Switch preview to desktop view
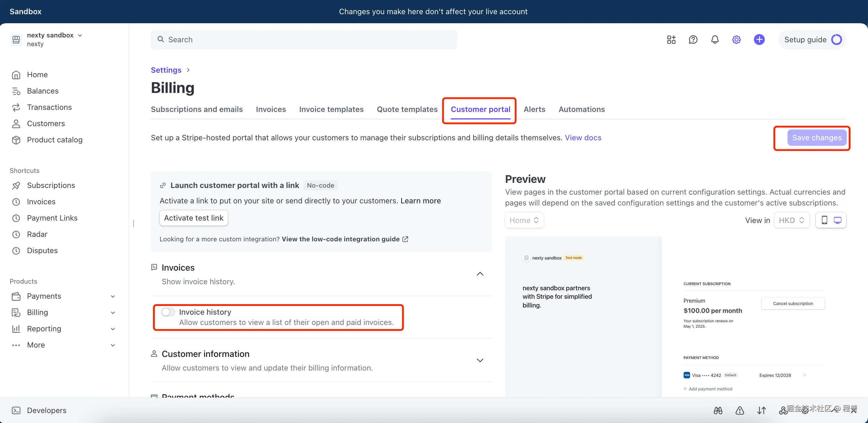The image size is (868, 423). (837, 220)
